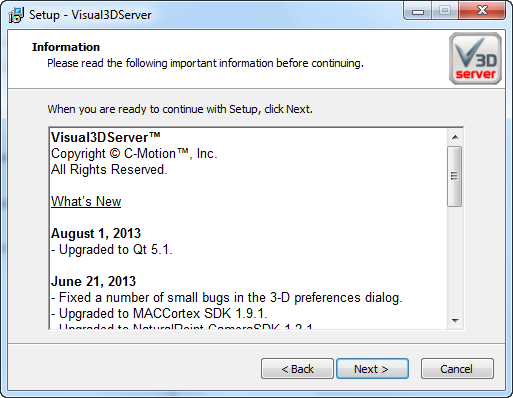
Task: Go back with the Back button
Action: [x=297, y=369]
